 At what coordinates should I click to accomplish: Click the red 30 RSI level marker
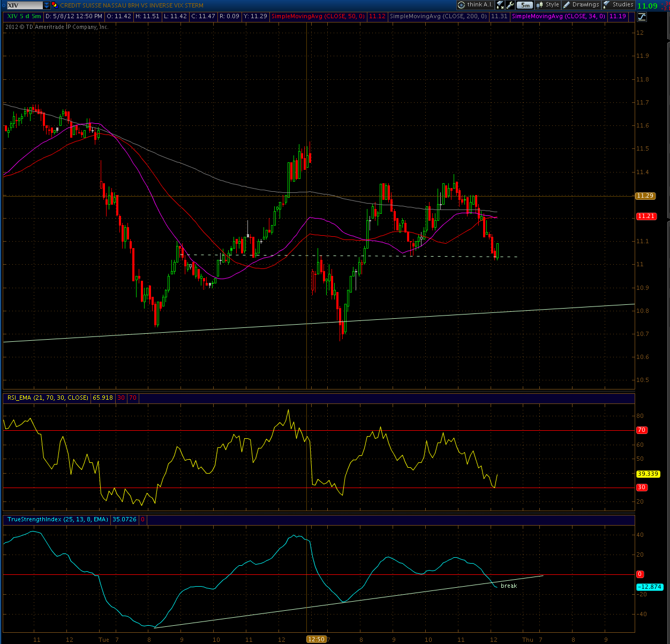click(x=641, y=488)
